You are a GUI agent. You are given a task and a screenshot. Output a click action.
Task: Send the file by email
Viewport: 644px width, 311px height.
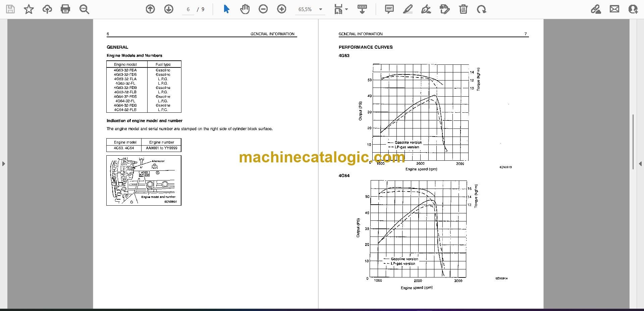614,9
